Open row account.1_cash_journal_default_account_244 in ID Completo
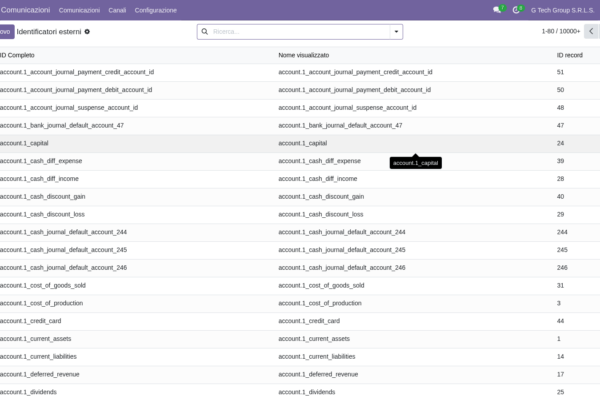The width and height of the screenshot is (600, 400). point(64,232)
